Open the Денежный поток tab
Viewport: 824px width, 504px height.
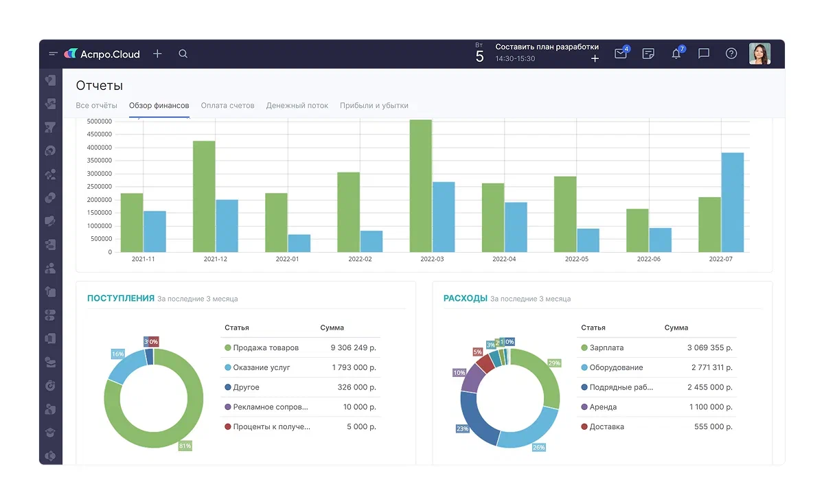click(297, 106)
